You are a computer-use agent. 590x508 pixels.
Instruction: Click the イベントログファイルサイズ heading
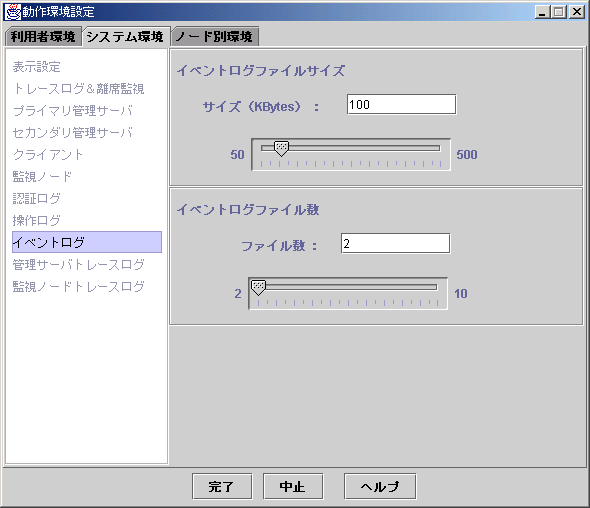point(261,70)
